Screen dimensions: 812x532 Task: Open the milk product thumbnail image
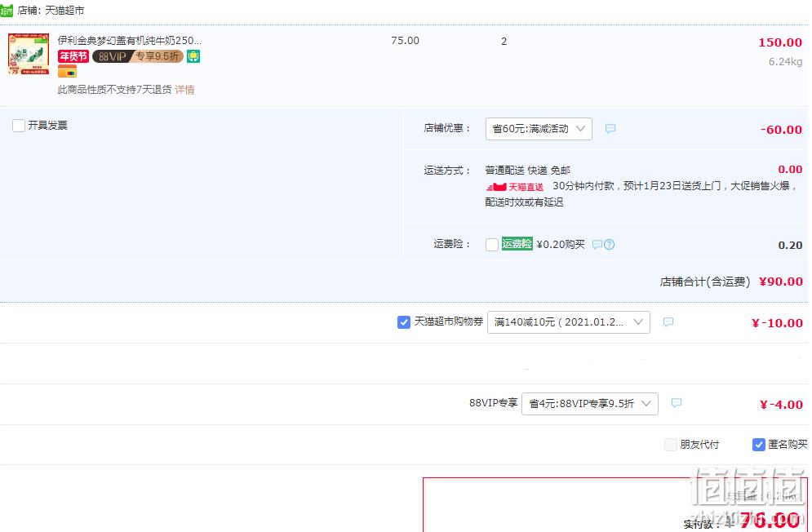(29, 55)
